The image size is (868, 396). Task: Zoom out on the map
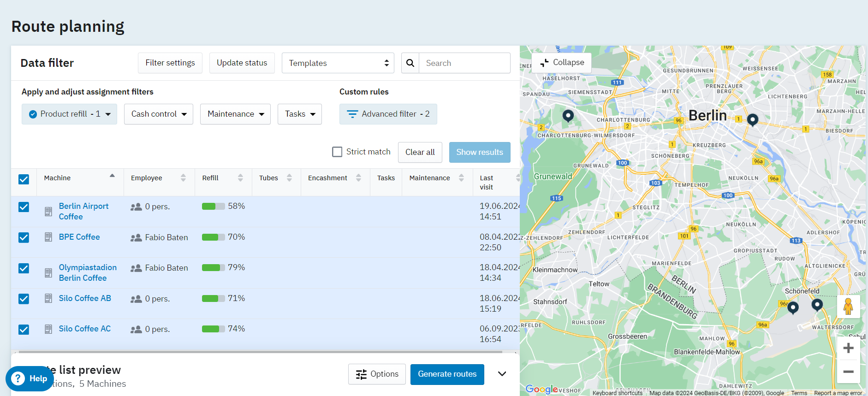coord(848,372)
